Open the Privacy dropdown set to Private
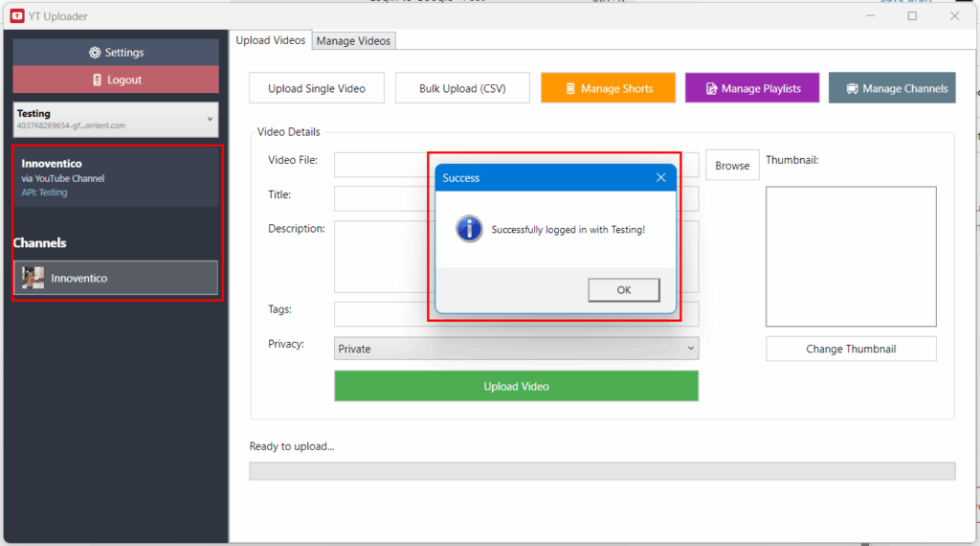Screen dimensions: 980x546 (x=516, y=349)
